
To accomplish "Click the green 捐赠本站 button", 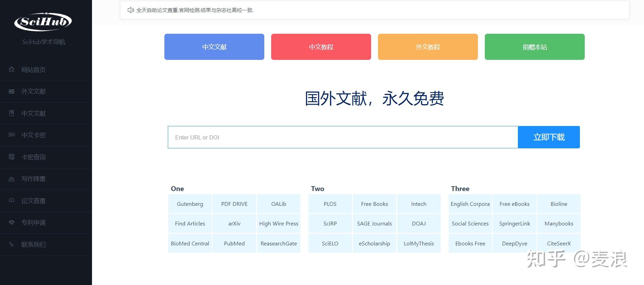I will pyautogui.click(x=535, y=47).
